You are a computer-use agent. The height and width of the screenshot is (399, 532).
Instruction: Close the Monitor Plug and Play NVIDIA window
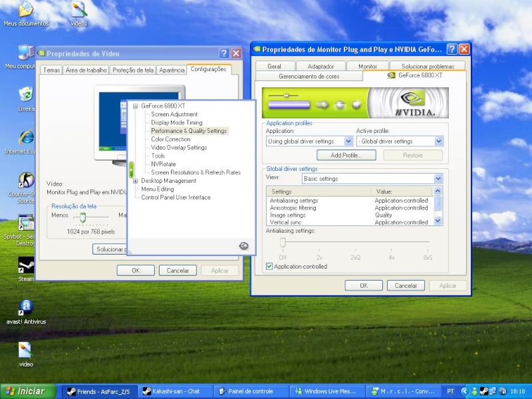tap(464, 49)
